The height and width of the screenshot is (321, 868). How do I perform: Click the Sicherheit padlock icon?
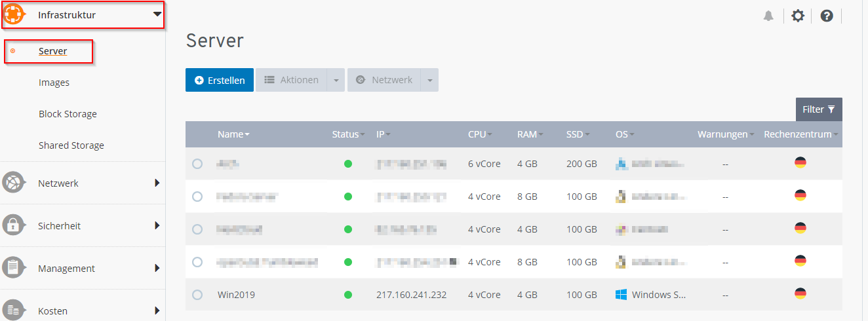[14, 225]
